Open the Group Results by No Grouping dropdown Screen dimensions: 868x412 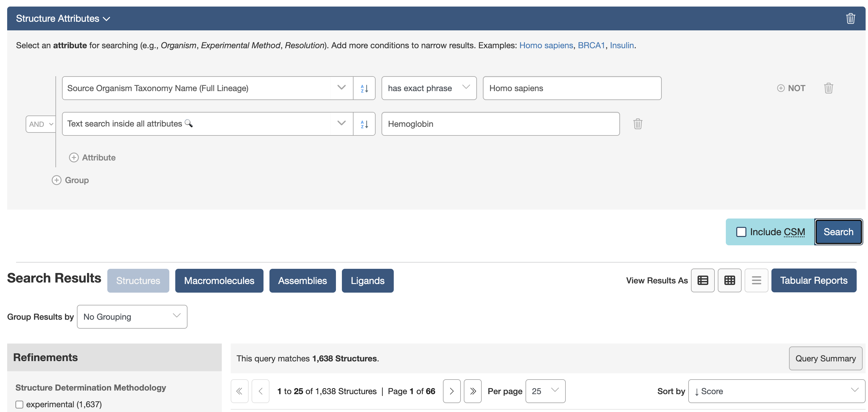(x=132, y=317)
